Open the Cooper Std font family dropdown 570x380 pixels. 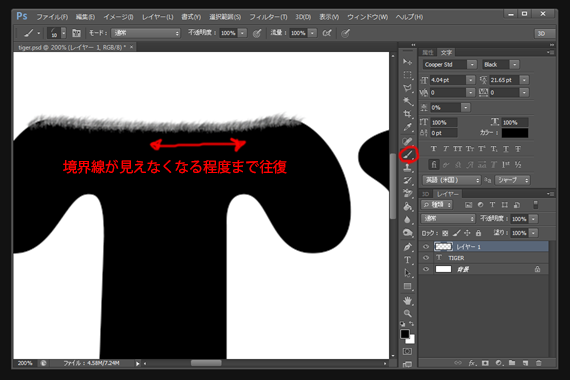pyautogui.click(x=471, y=65)
